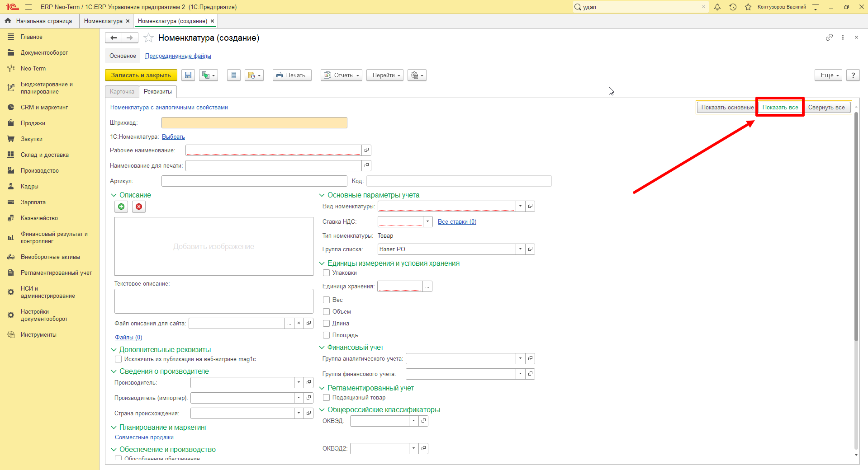The width and height of the screenshot is (868, 470).
Task: Tick the Объем checkbox
Action: pos(326,312)
